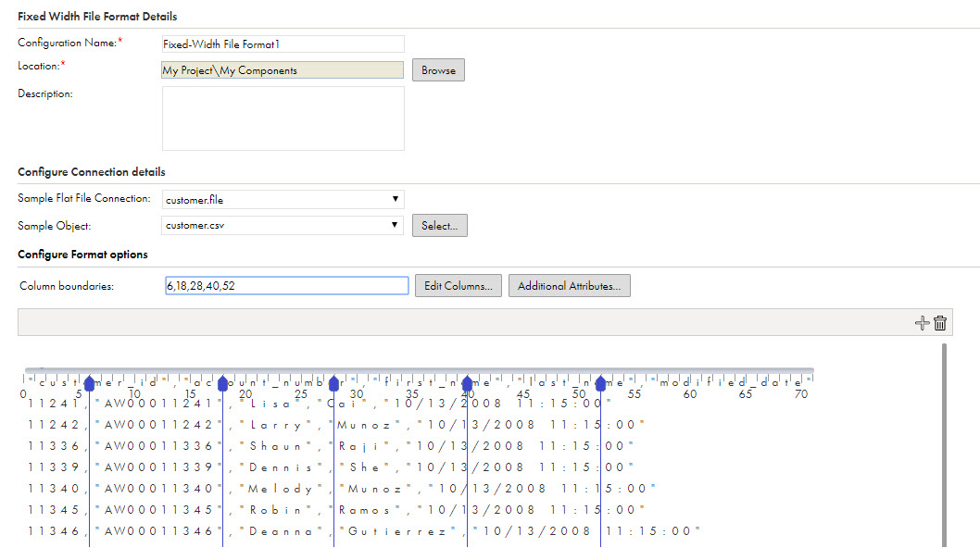The width and height of the screenshot is (980, 560).
Task: Click the Location field My Project\My Components
Action: point(283,70)
